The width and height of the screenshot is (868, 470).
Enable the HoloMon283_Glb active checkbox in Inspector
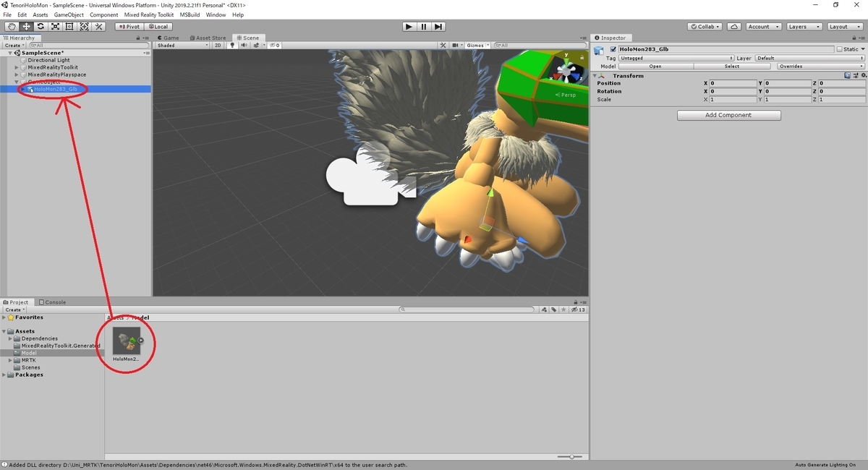[613, 49]
